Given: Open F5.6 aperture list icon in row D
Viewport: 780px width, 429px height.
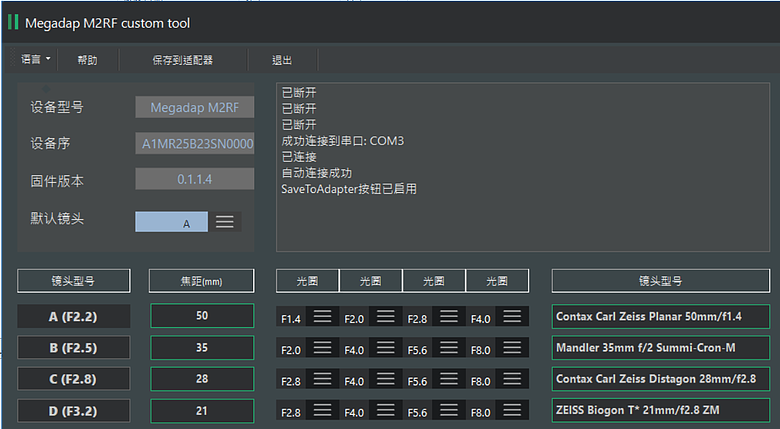Looking at the screenshot, I should tap(449, 411).
